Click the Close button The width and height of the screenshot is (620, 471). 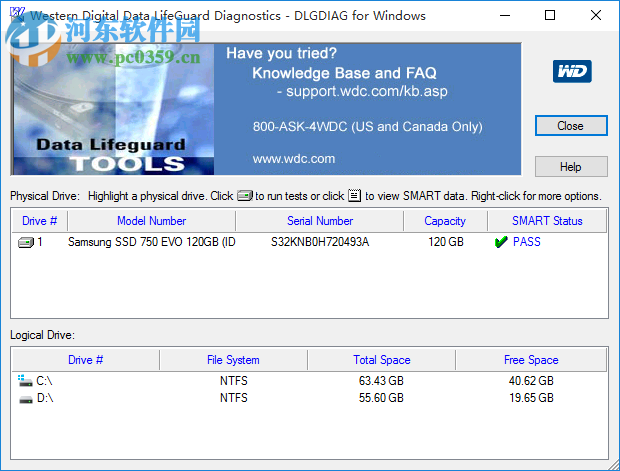tap(571, 126)
